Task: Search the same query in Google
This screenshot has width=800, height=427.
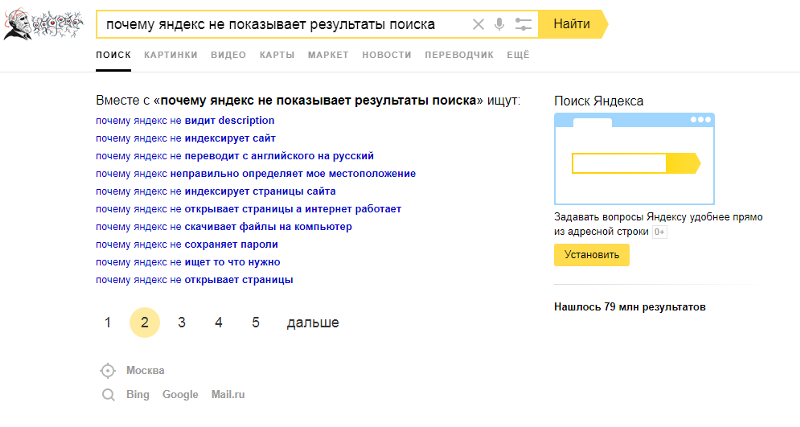Action: (x=180, y=394)
